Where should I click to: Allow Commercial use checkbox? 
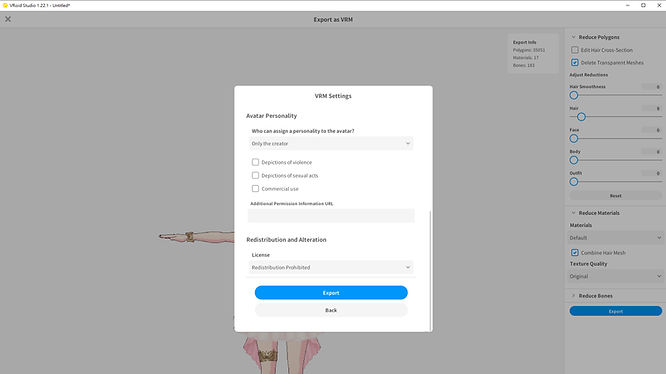255,188
